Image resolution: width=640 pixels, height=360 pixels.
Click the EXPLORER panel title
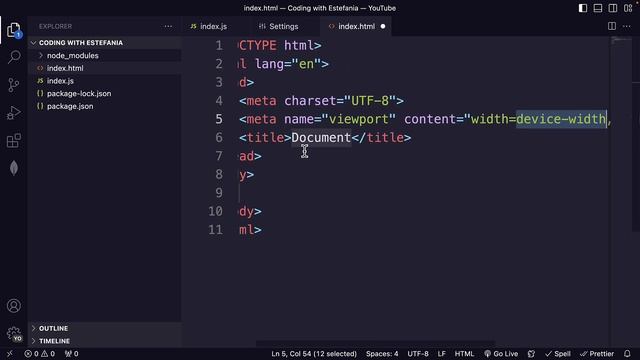(56, 27)
